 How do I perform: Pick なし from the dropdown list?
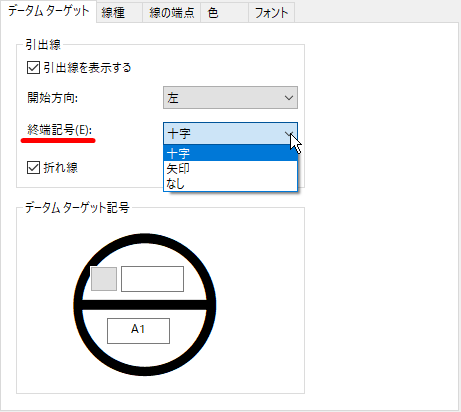(x=230, y=183)
